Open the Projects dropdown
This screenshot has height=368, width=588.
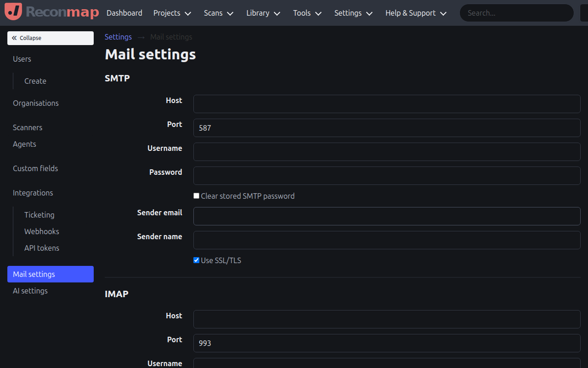tap(172, 13)
